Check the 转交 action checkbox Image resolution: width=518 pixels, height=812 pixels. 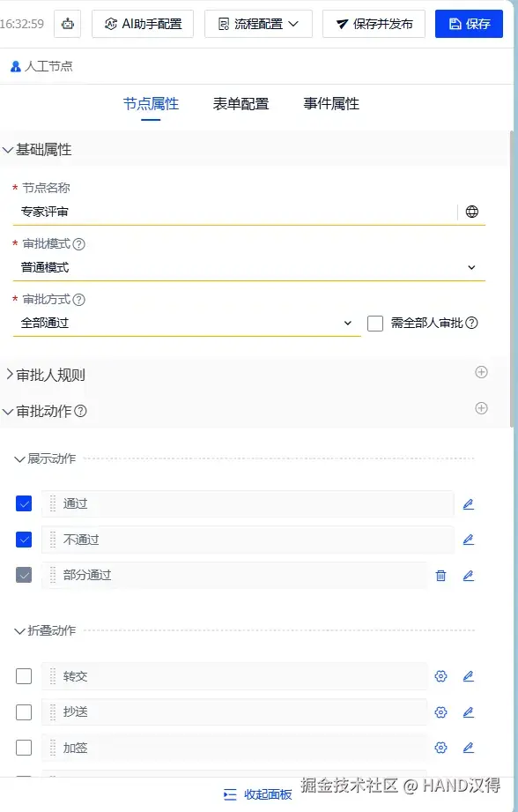click(x=24, y=676)
